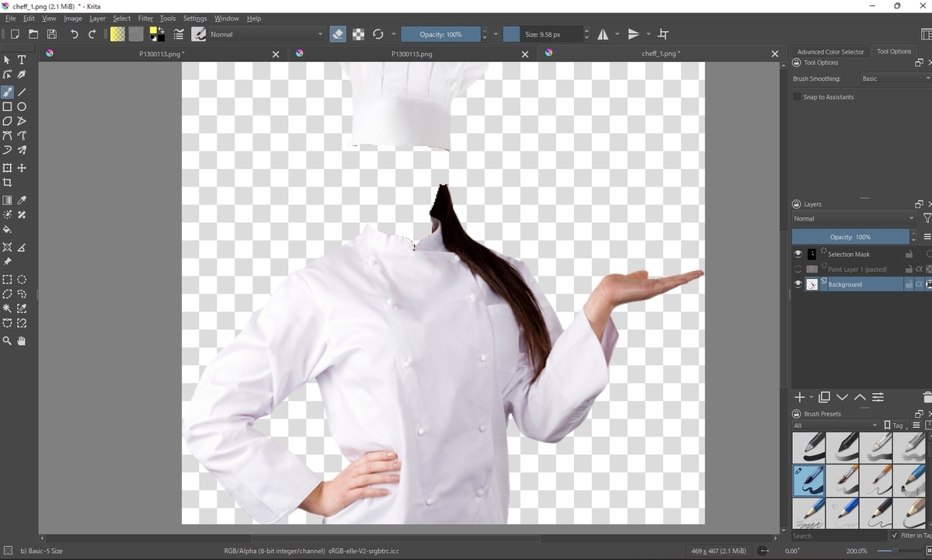Activate the Zoom tool
This screenshot has height=560, width=932.
(7, 340)
